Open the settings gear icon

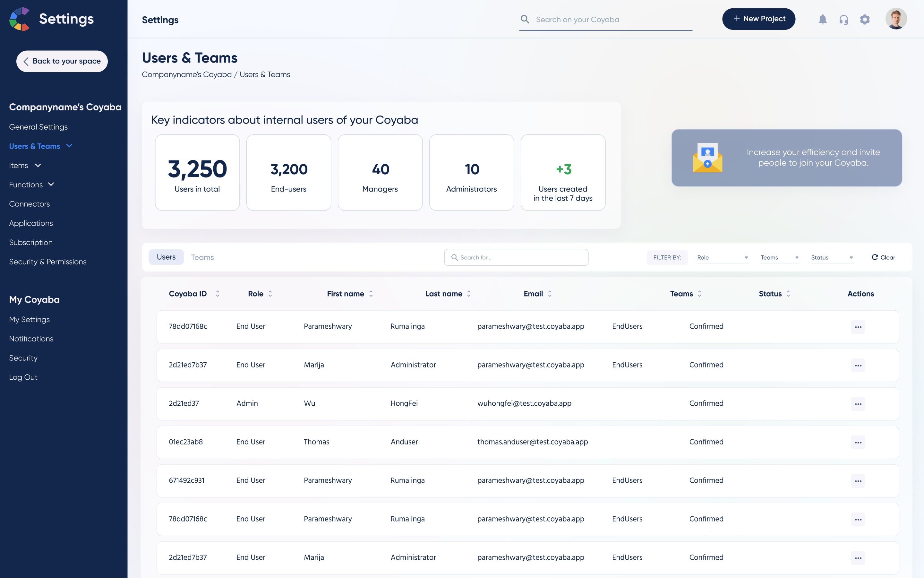click(864, 20)
